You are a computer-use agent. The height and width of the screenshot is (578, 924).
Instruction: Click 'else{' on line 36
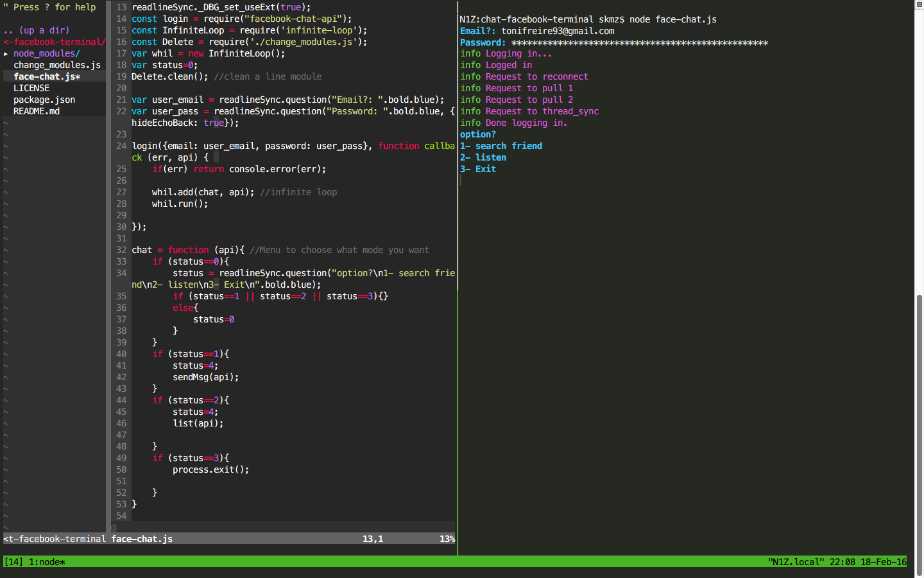click(185, 308)
